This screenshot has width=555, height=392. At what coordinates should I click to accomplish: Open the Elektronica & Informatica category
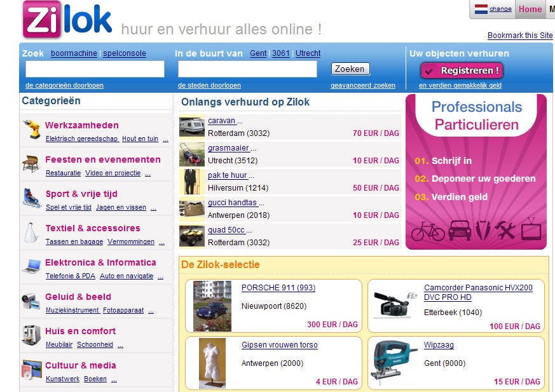(x=100, y=262)
